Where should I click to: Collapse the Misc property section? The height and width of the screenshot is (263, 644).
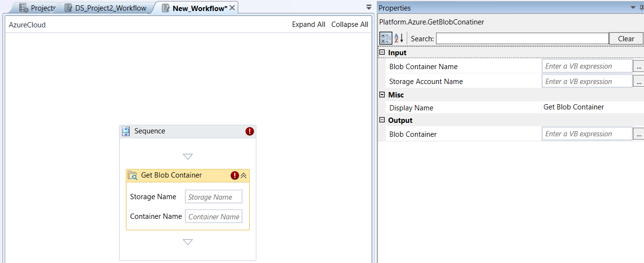pos(382,95)
